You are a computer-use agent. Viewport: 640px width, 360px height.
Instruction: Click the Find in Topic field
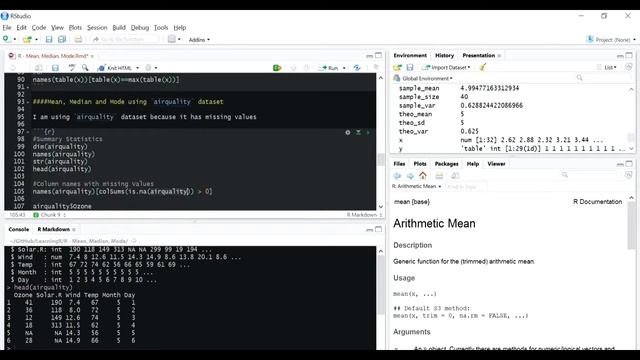click(465, 187)
